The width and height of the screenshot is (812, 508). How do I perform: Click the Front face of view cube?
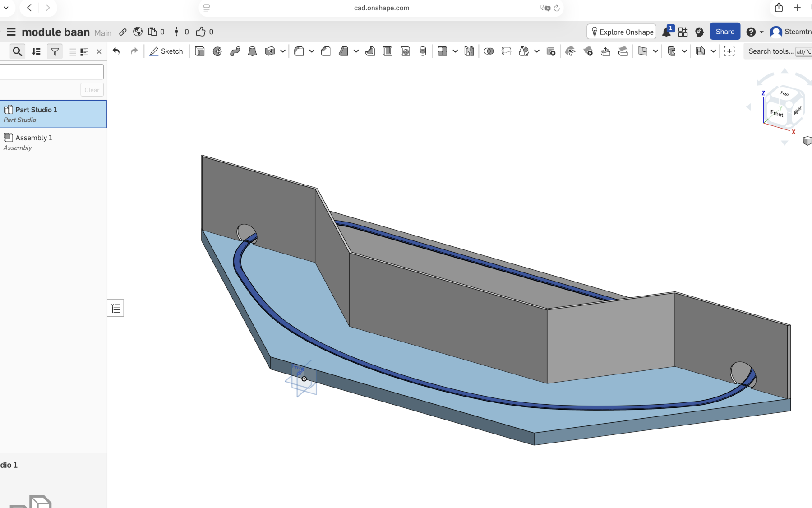[x=776, y=113]
